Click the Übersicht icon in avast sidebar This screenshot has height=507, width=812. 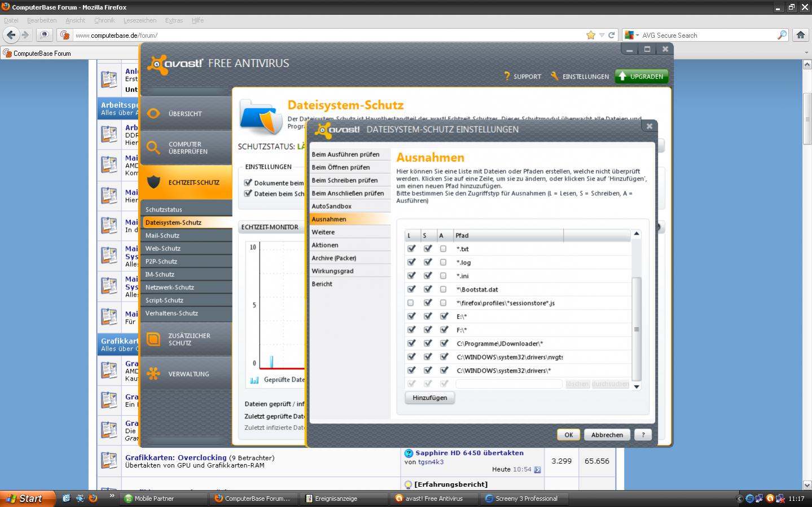coord(153,113)
